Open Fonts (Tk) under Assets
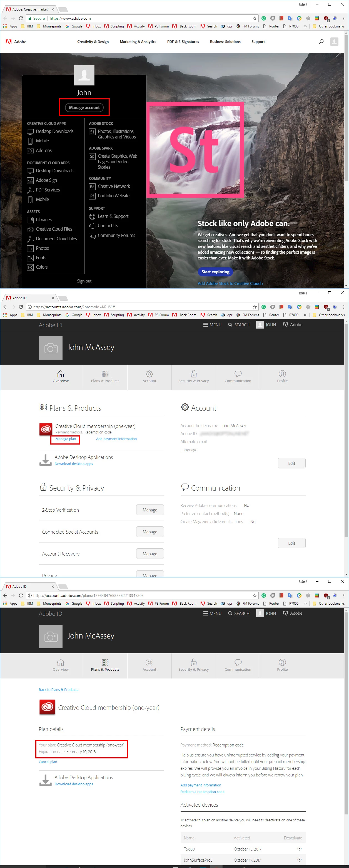The image size is (349, 868). [x=37, y=258]
